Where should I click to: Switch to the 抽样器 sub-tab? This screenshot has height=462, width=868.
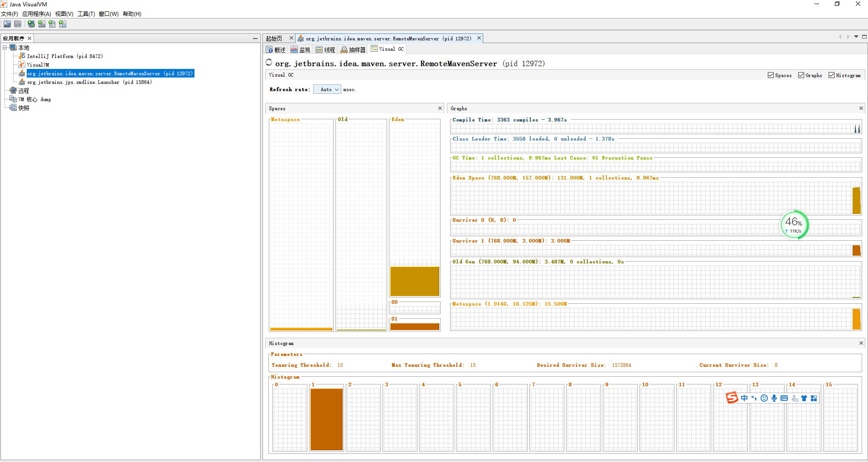click(x=353, y=49)
